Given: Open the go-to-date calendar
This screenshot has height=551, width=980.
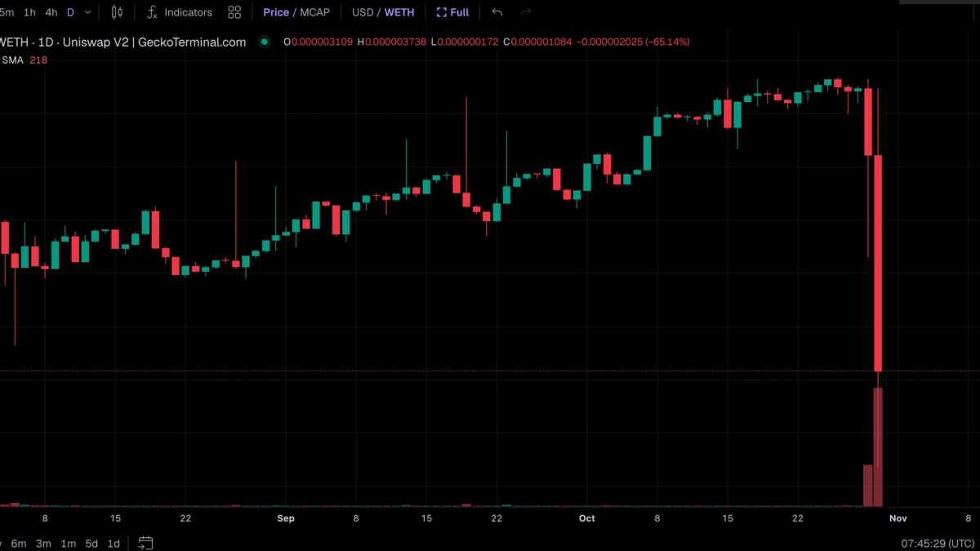Looking at the screenshot, I should point(145,543).
